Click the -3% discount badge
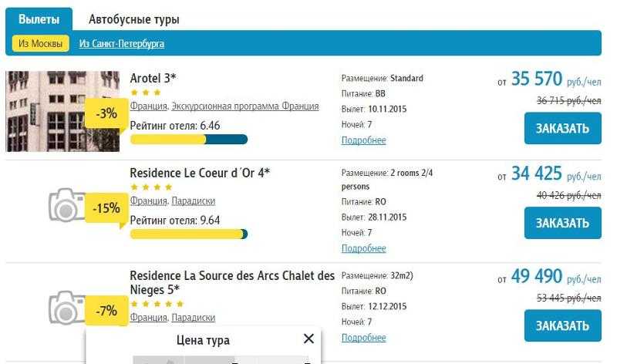This screenshot has height=364, width=617. click(106, 113)
